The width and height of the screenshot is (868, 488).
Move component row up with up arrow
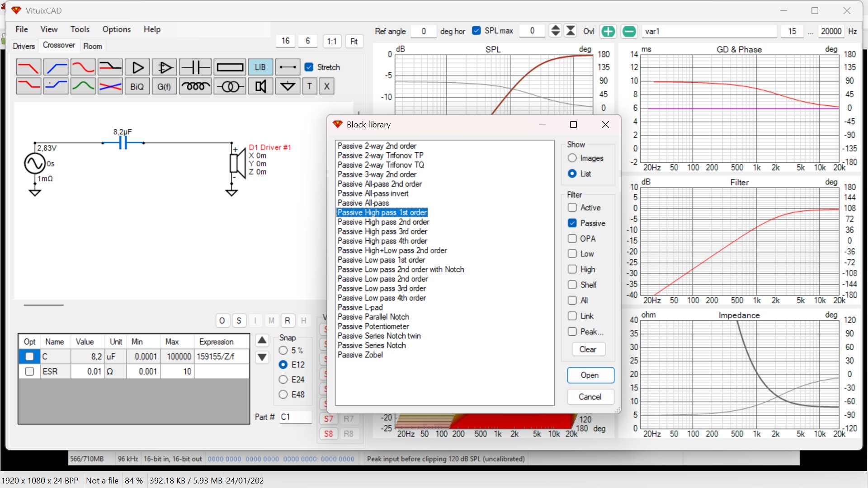262,341
